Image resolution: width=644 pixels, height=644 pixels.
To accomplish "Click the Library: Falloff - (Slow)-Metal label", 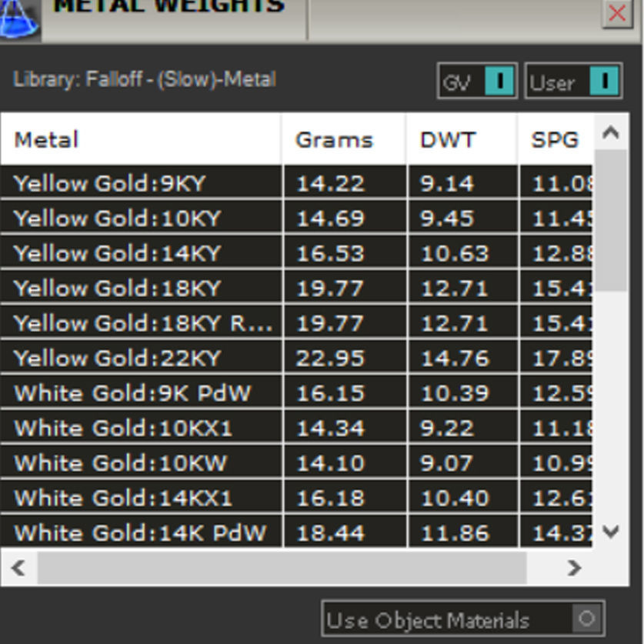I will [145, 79].
